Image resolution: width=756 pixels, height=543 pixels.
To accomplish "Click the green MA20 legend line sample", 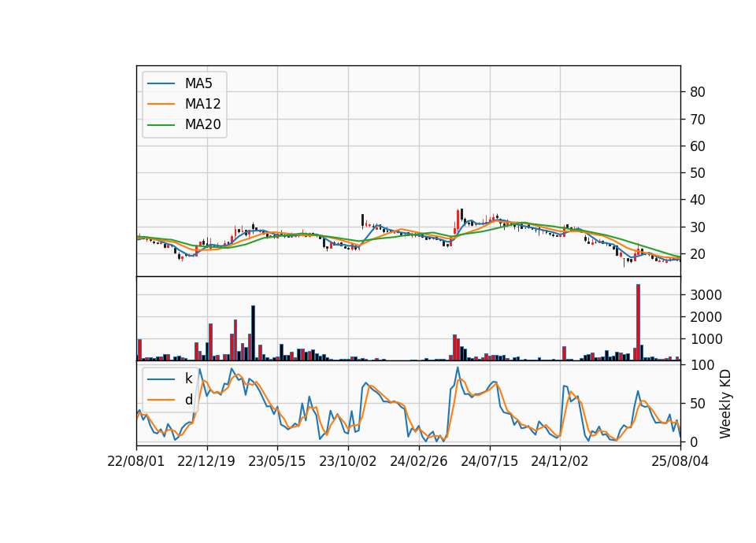I will pos(161,125).
